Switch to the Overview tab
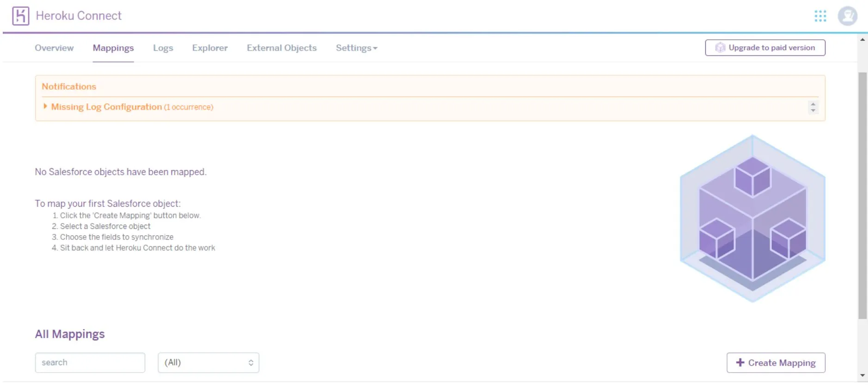868x386 pixels. 54,48
